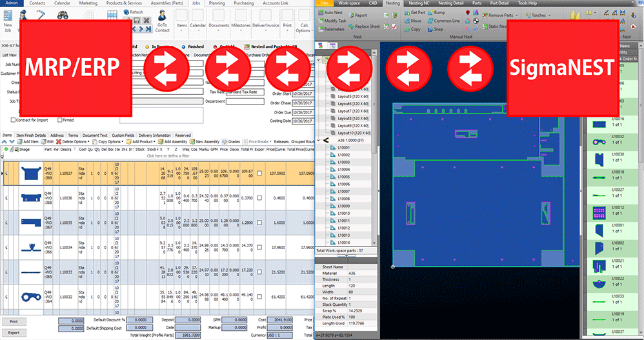The image size is (644, 340).
Task: Switch to Nesting NC tab in SigmaNEST
Action: 419,3
